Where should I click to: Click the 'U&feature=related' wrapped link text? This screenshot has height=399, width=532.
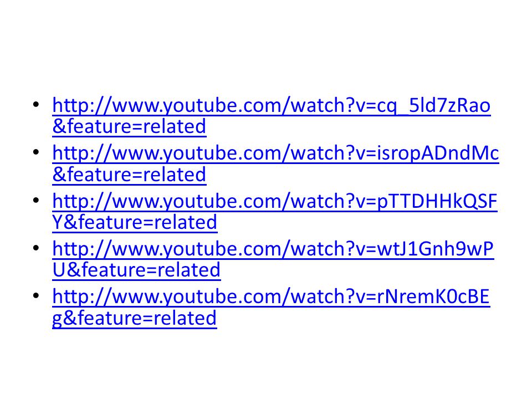pyautogui.click(x=136, y=270)
